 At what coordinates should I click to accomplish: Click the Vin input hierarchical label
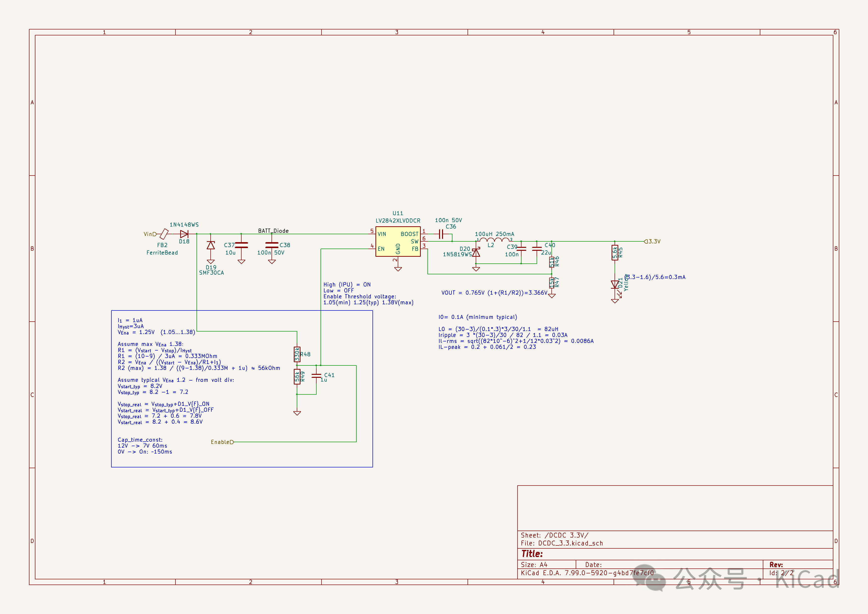(149, 234)
